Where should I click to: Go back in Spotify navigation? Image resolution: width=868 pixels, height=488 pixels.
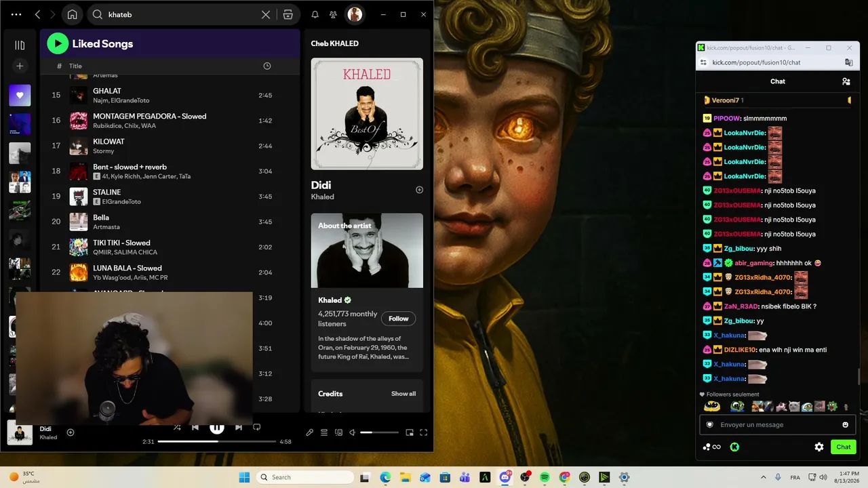click(37, 14)
